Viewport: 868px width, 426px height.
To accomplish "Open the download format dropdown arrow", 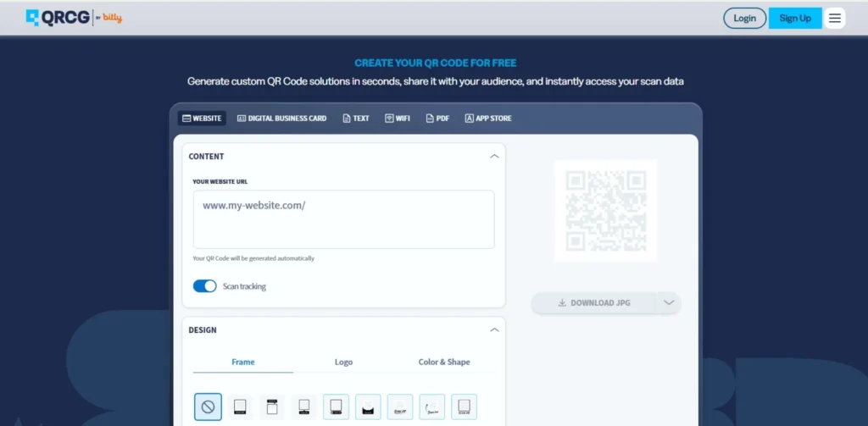I will (x=669, y=302).
